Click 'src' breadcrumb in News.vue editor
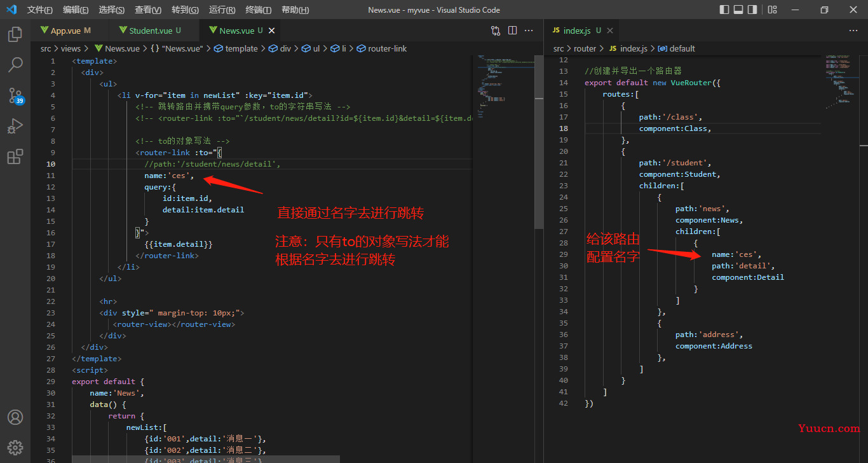The height and width of the screenshot is (463, 868). click(x=46, y=48)
